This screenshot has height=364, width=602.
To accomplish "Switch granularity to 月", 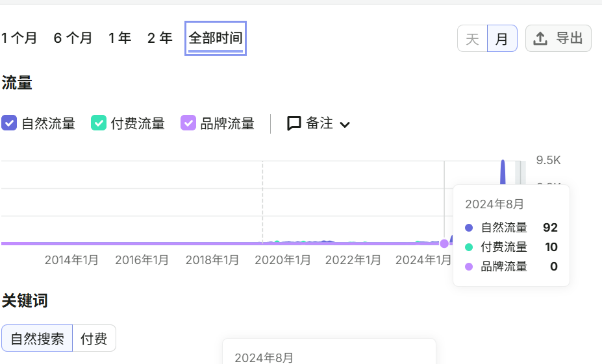I will pyautogui.click(x=502, y=38).
